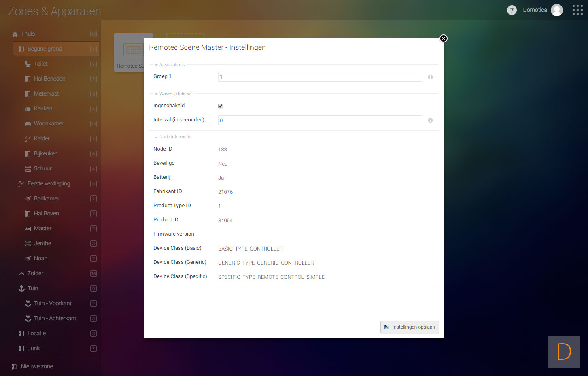The image size is (588, 376).
Task: Open the apps grid menu icon
Action: (577, 10)
